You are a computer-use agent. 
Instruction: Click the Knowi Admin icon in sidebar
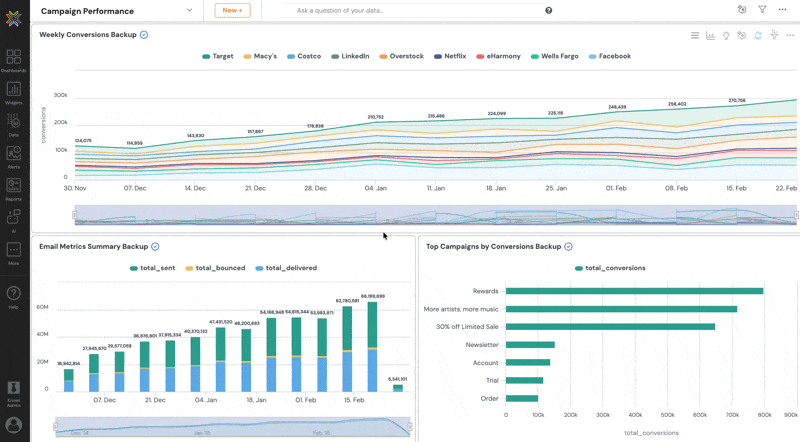point(14,394)
